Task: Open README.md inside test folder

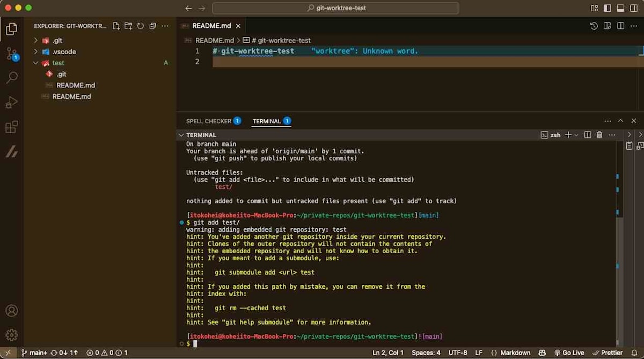Action: click(76, 85)
